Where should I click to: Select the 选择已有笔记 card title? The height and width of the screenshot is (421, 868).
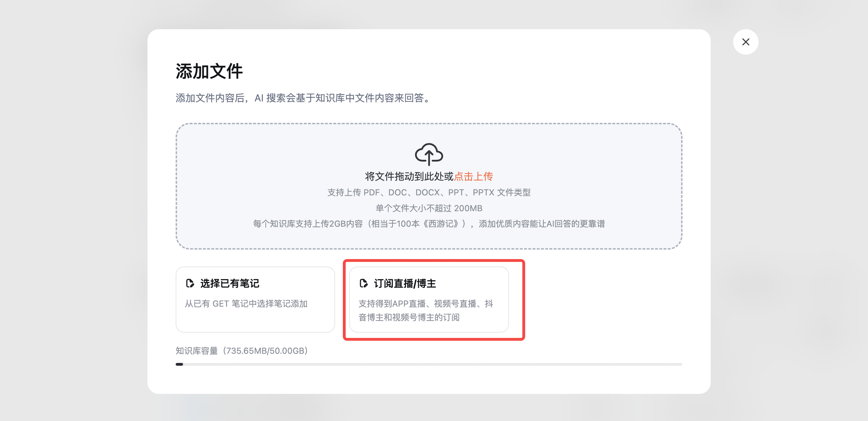(x=229, y=283)
